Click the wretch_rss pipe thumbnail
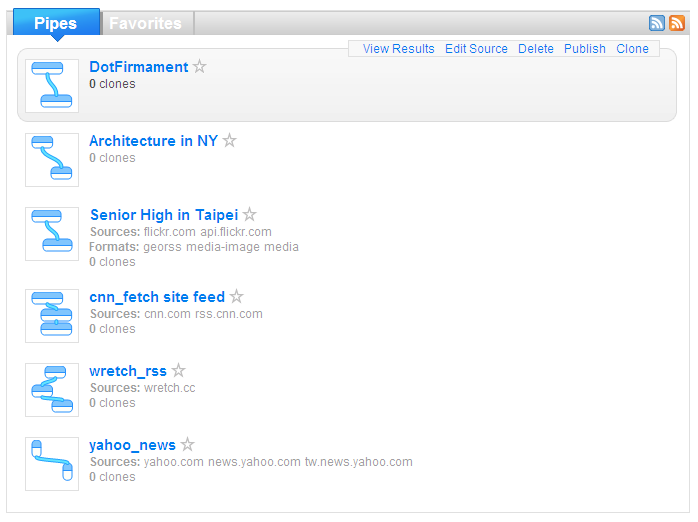 pyautogui.click(x=52, y=390)
